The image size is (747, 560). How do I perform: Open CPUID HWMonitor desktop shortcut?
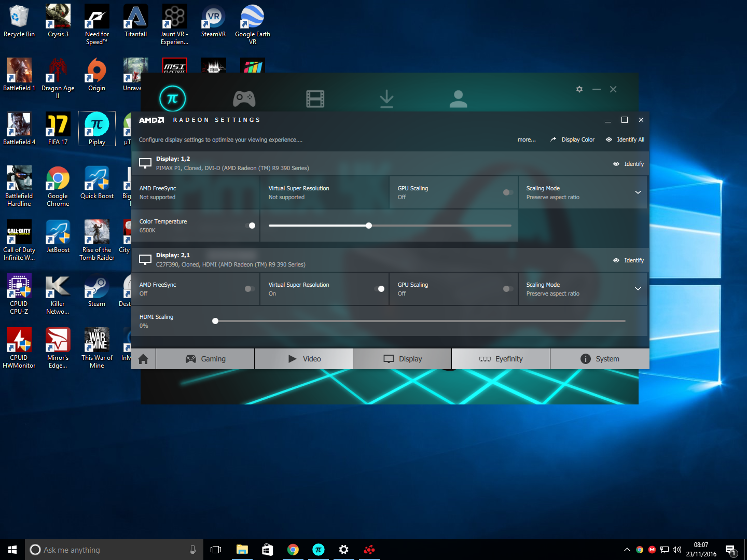[19, 348]
